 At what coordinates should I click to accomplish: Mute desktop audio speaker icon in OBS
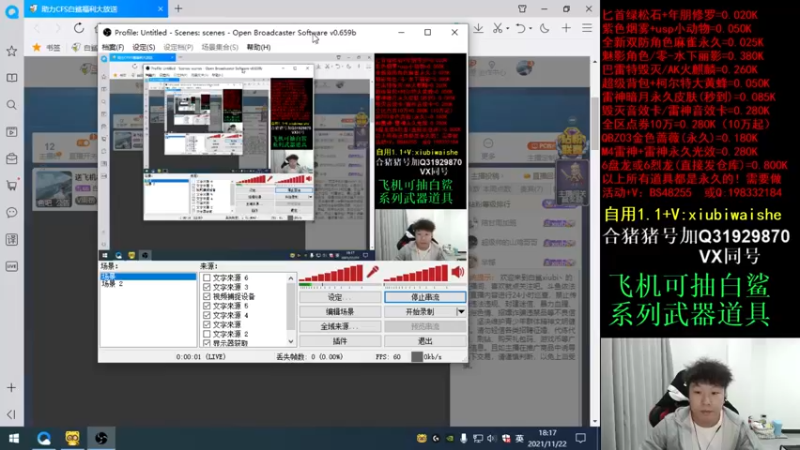(x=458, y=272)
